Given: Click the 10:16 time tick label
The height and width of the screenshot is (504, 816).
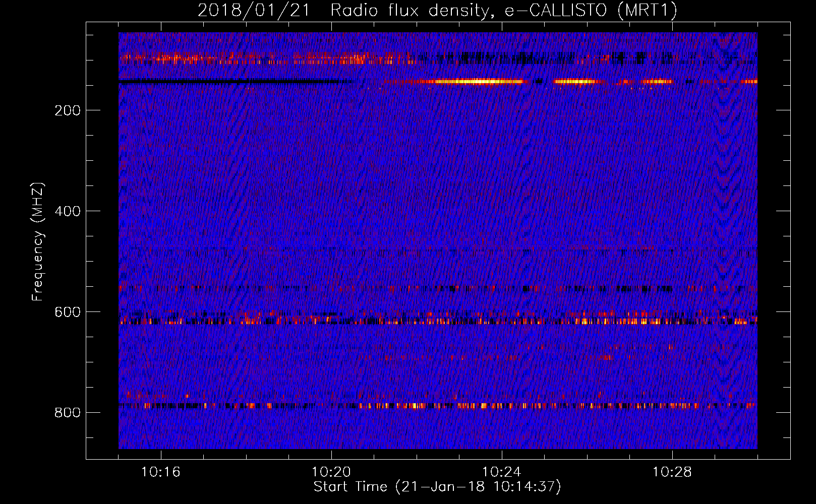Looking at the screenshot, I should [x=161, y=472].
